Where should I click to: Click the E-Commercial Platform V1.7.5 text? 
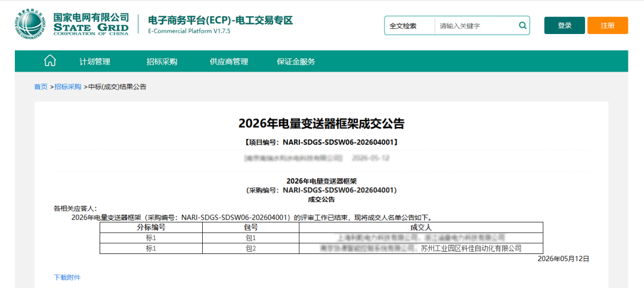189,31
